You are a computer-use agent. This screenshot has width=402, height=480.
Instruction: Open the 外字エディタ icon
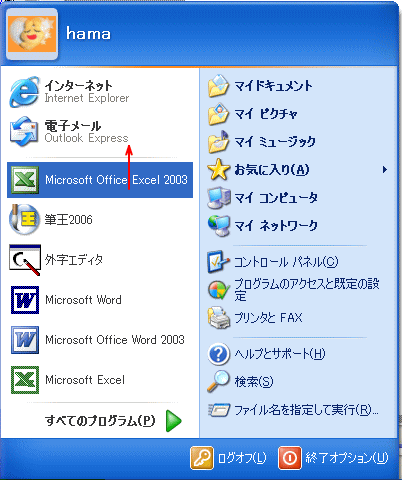tap(25, 260)
